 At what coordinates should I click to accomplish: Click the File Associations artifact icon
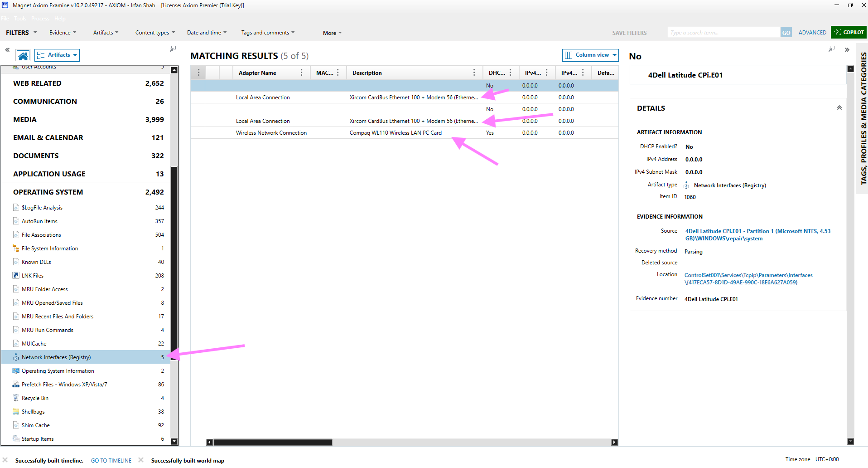[x=16, y=235]
